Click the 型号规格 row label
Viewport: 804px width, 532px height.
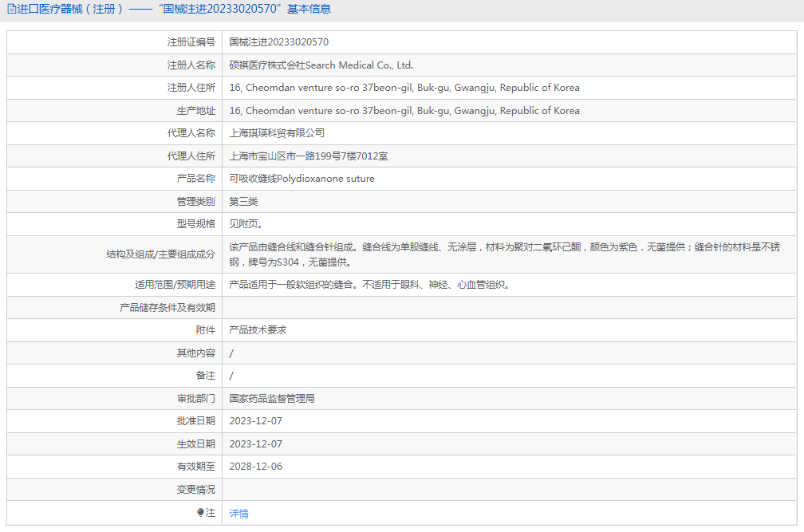tap(196, 224)
